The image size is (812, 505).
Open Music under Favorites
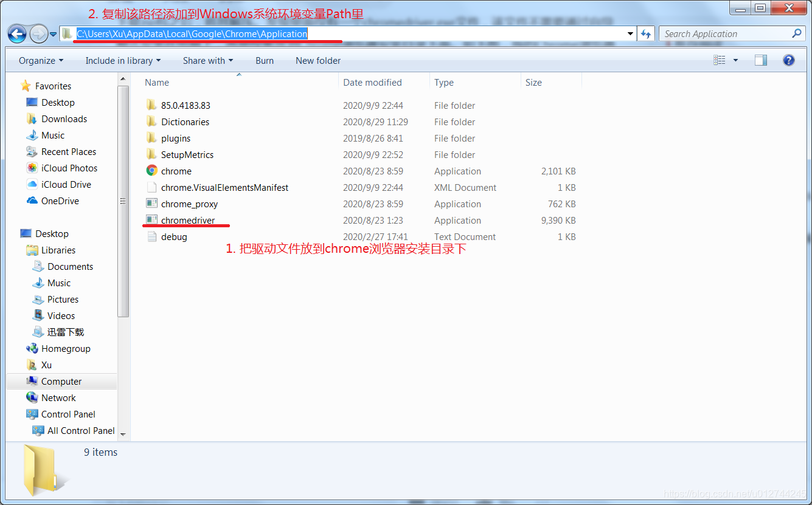[53, 136]
